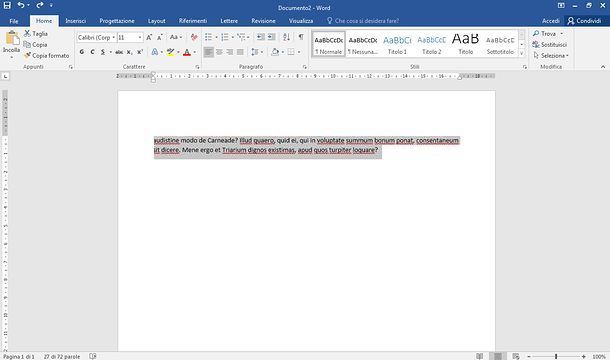The width and height of the screenshot is (610, 360).
Task: Click the sort A-Z icon
Action: (286, 37)
